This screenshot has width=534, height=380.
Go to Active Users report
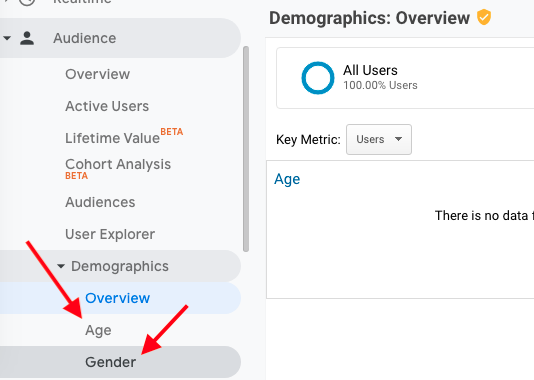107,106
